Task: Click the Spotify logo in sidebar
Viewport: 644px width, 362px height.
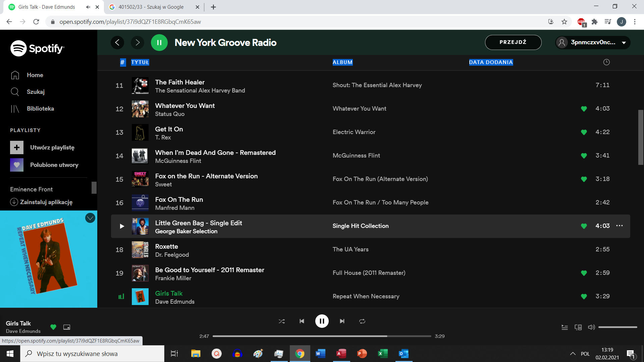Action: point(37,49)
